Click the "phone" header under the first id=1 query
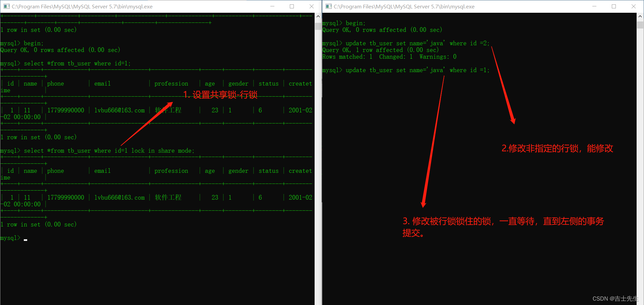Screen dimensions: 644x305 pos(56,84)
